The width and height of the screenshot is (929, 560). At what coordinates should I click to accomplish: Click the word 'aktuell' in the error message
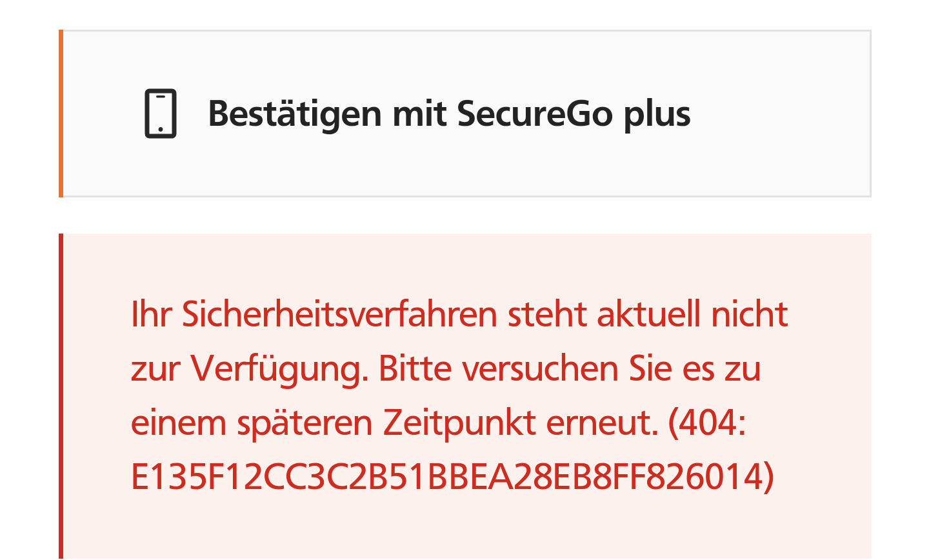click(x=648, y=315)
